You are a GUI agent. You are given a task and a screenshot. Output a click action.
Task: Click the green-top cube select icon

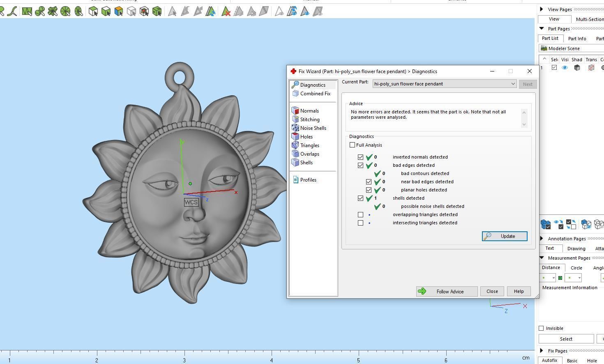click(x=106, y=12)
